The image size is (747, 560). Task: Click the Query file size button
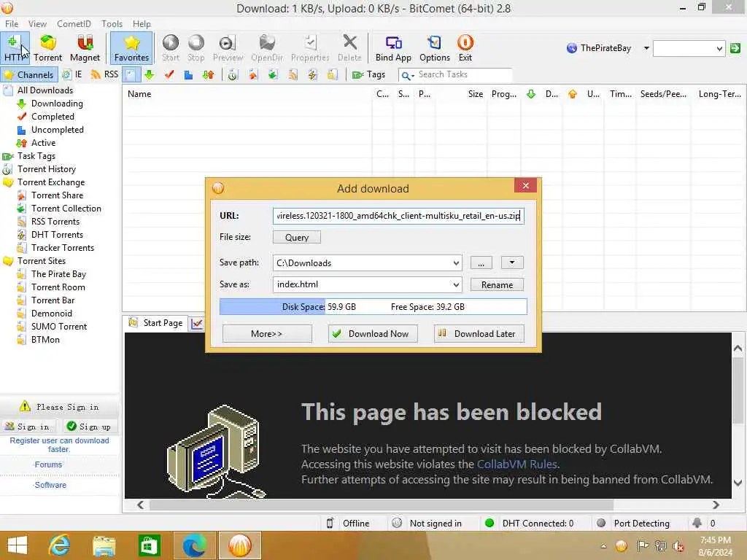(297, 237)
